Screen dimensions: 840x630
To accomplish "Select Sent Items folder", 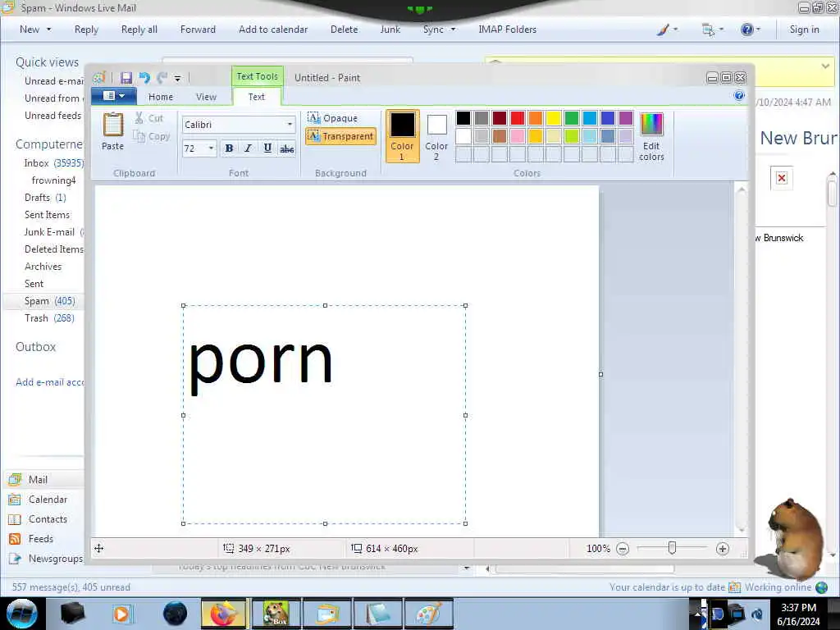I will coord(47,215).
